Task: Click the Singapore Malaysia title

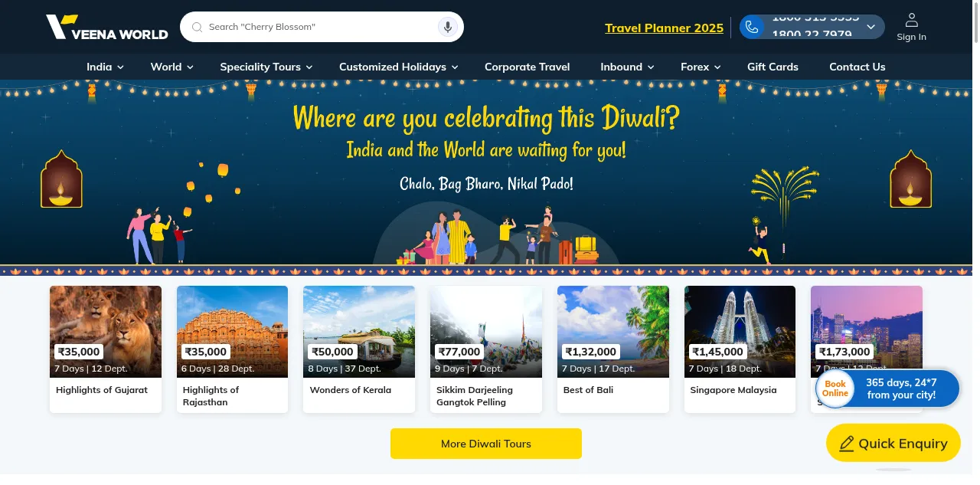Action: click(x=733, y=390)
